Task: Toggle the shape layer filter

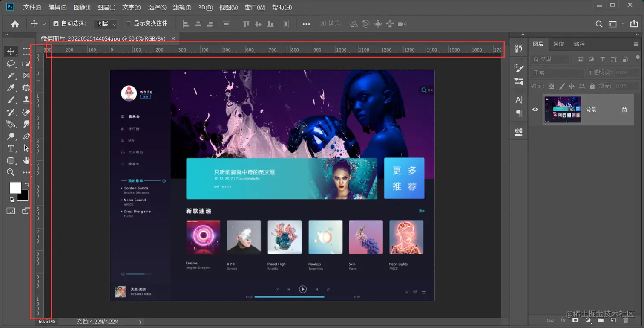Action: point(614,59)
